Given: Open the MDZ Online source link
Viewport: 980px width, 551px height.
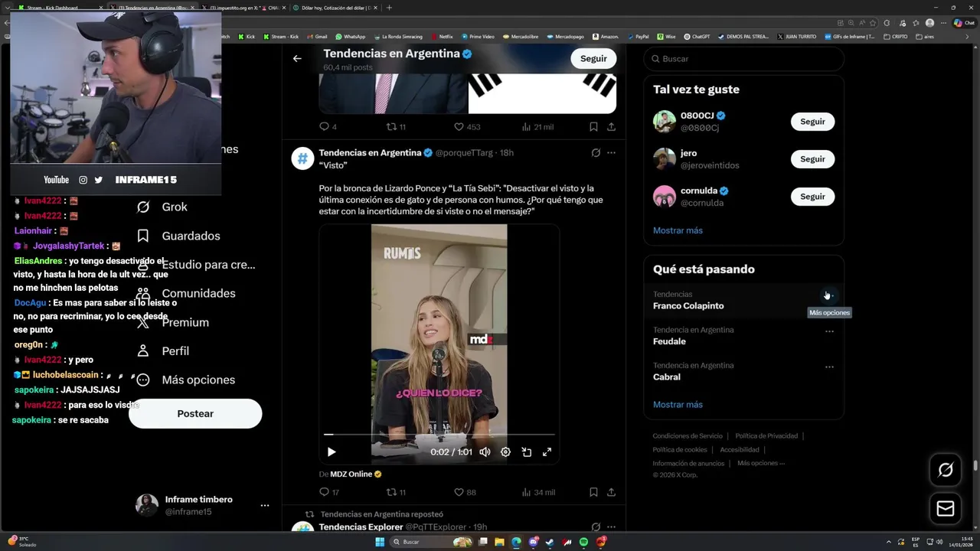Looking at the screenshot, I should click(x=351, y=474).
